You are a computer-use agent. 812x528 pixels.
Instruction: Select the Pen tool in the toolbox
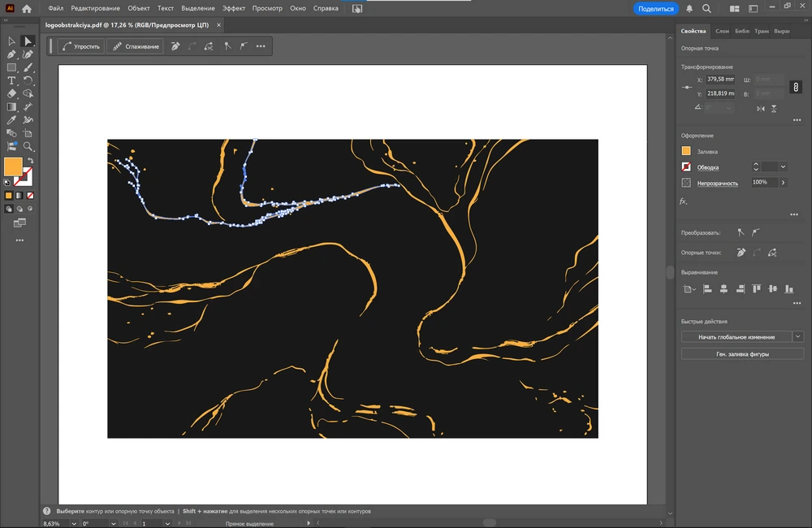11,54
